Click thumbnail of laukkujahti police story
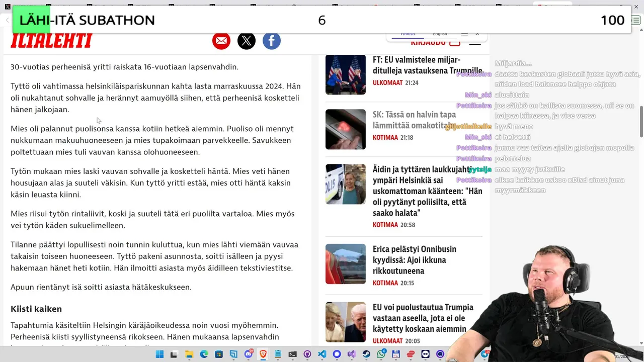The width and height of the screenshot is (644, 362). [346, 184]
